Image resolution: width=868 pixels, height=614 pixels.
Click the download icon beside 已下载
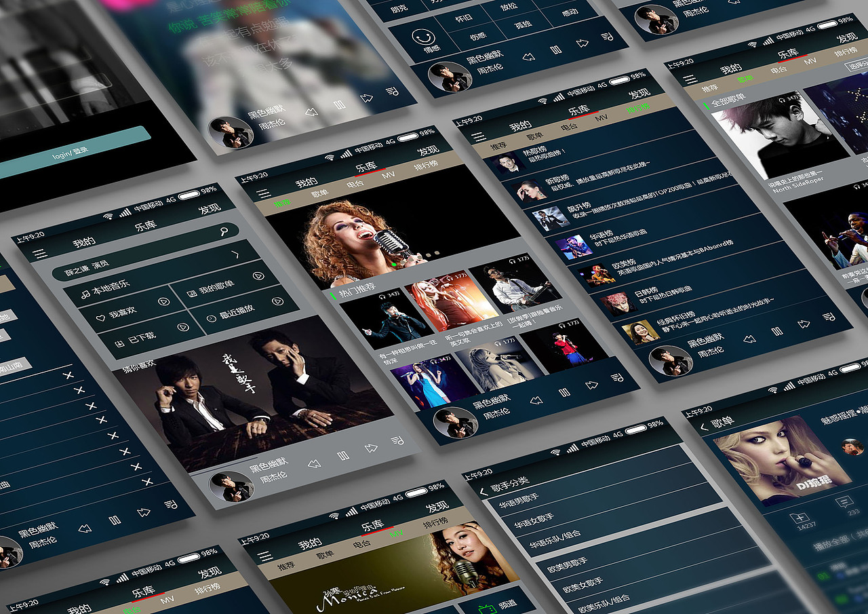click(120, 344)
